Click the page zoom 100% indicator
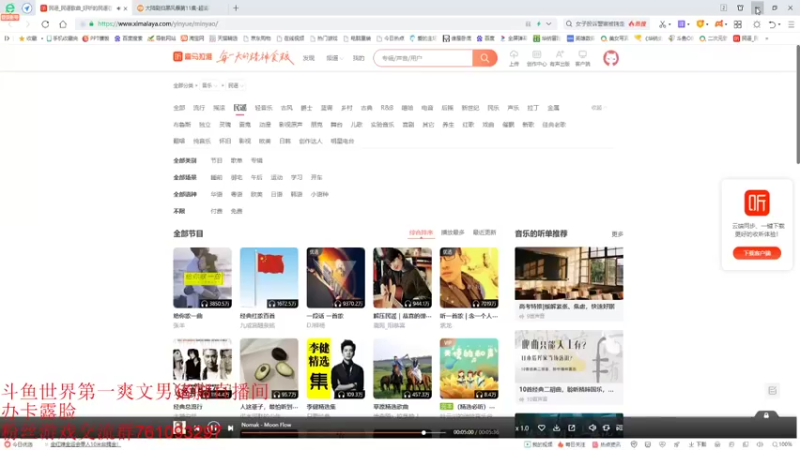The width and height of the screenshot is (800, 450). pyautogui.click(x=782, y=444)
